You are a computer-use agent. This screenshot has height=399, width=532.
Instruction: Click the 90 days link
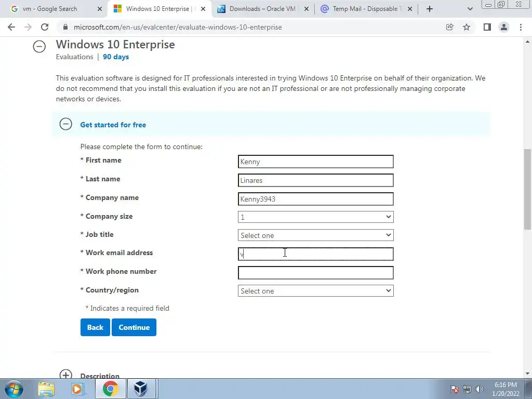coord(116,57)
